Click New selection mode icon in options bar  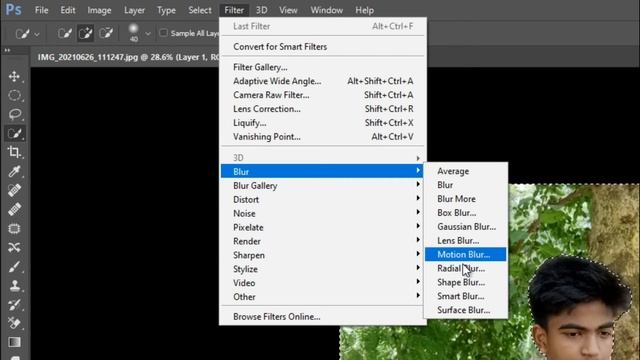coord(64,33)
